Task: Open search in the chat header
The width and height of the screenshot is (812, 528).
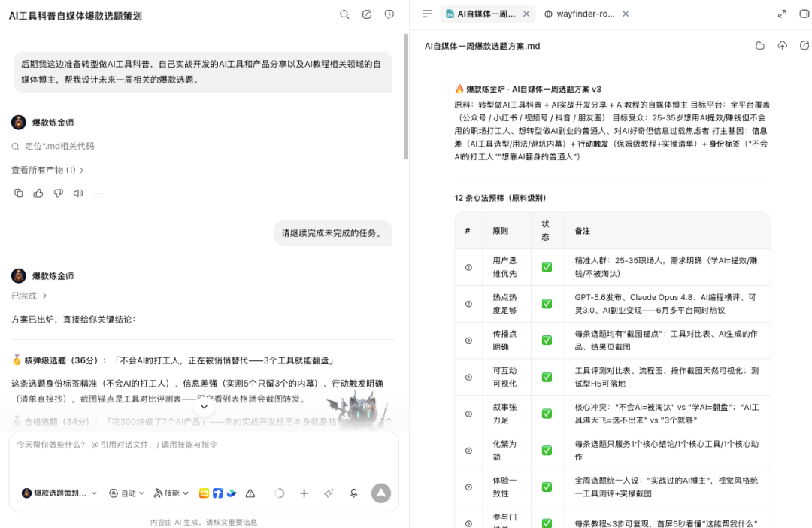Action: [x=344, y=14]
